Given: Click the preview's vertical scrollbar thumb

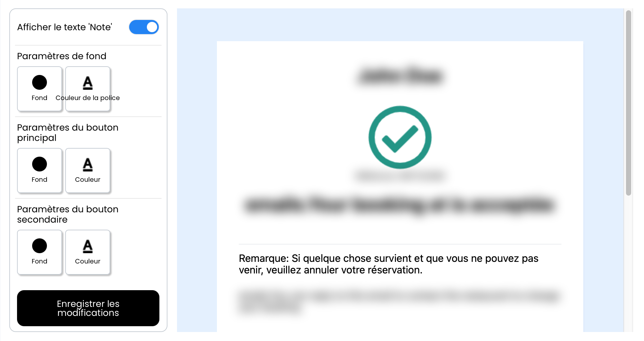Looking at the screenshot, I should coord(629,103).
